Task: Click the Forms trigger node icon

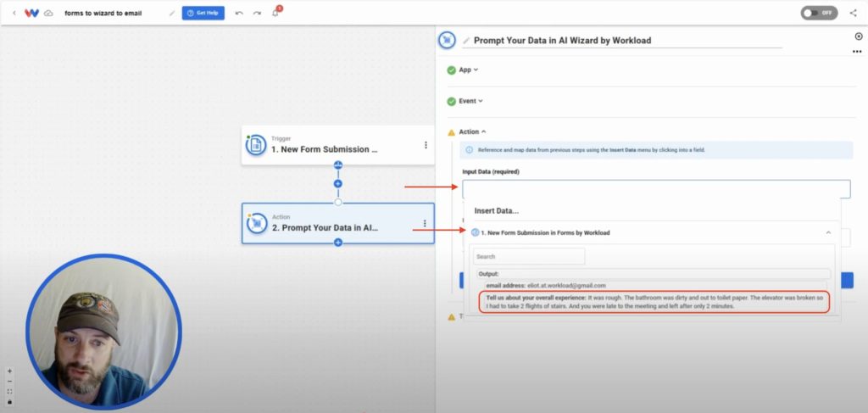Action: click(x=256, y=145)
